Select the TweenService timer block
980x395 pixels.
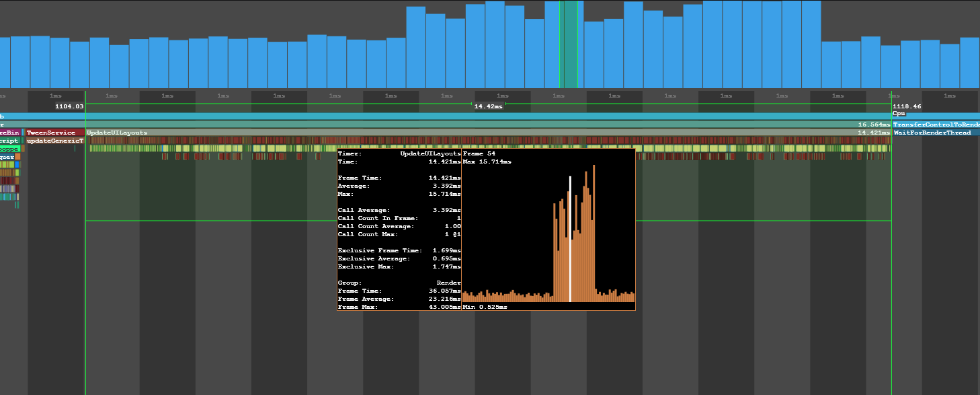click(55, 133)
